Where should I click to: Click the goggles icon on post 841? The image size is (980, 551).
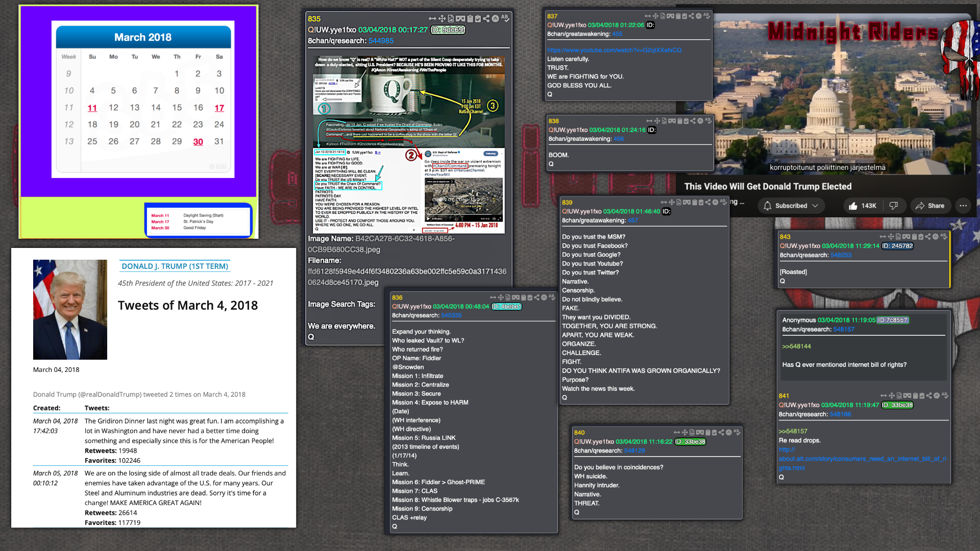click(x=907, y=396)
